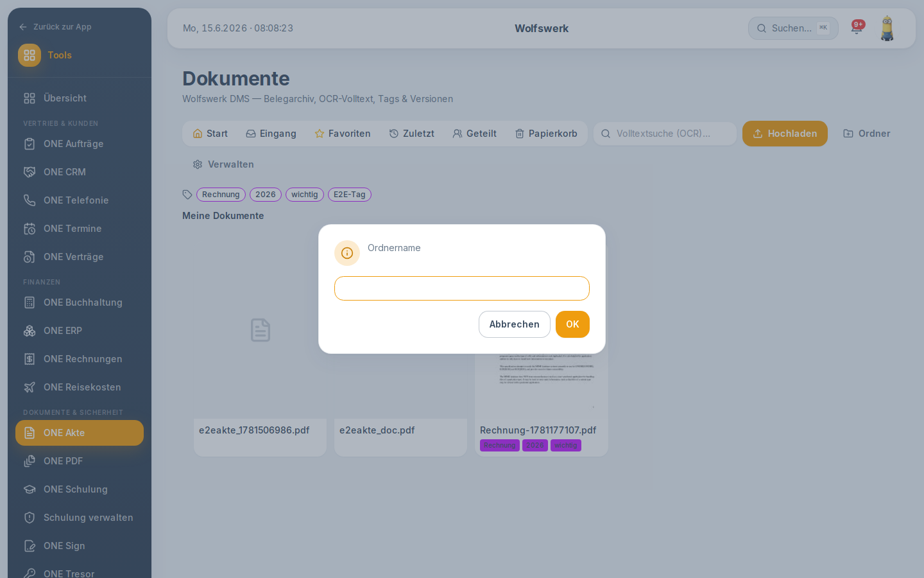This screenshot has width=924, height=578.
Task: Click the Ordner button
Action: (x=867, y=134)
